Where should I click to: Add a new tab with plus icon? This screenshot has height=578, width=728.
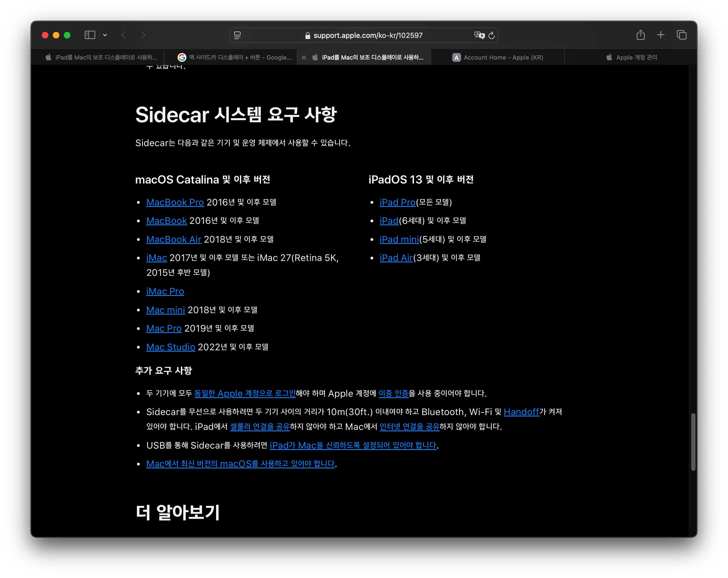[660, 35]
